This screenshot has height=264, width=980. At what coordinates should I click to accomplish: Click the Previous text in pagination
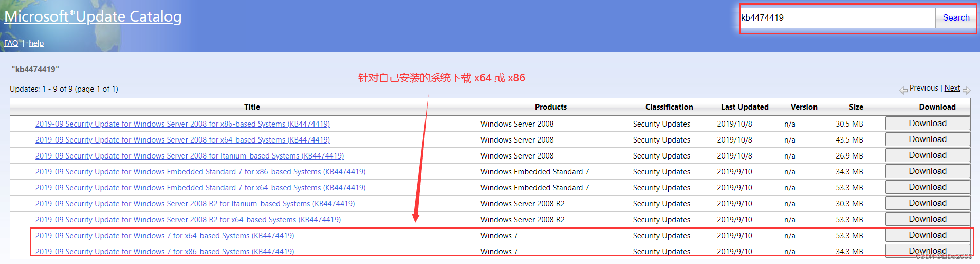point(923,88)
